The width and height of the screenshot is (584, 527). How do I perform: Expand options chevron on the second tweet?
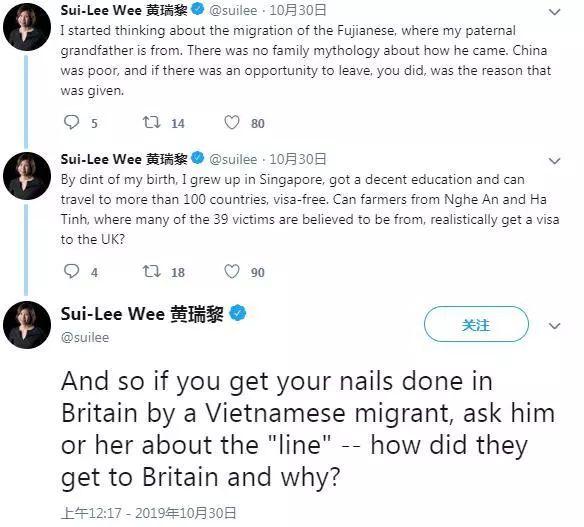(555, 161)
